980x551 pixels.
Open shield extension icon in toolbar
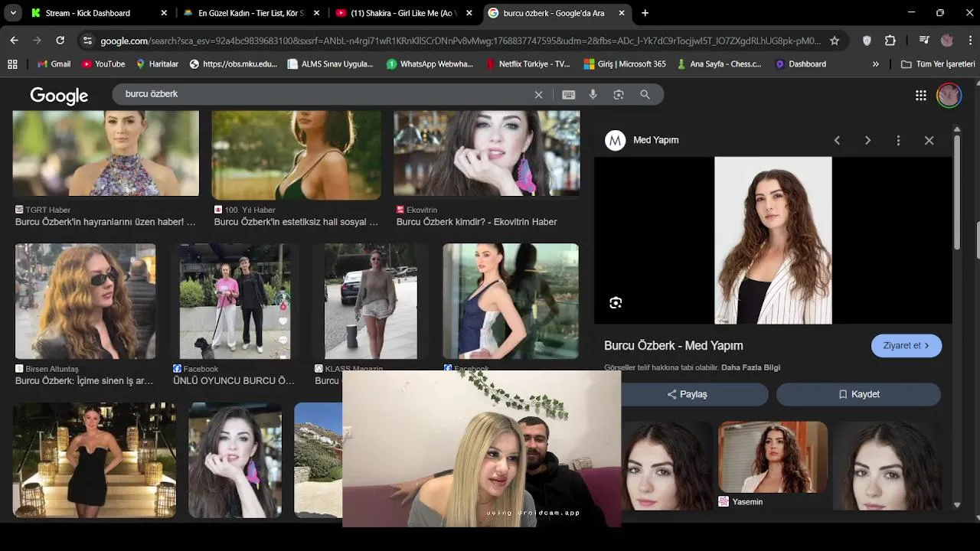click(867, 41)
